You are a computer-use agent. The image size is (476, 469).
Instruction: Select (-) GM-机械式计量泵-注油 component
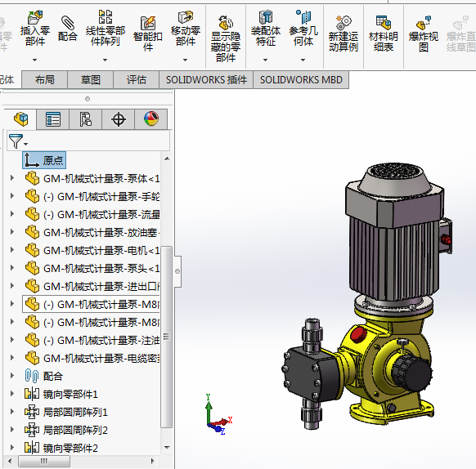pos(92,340)
